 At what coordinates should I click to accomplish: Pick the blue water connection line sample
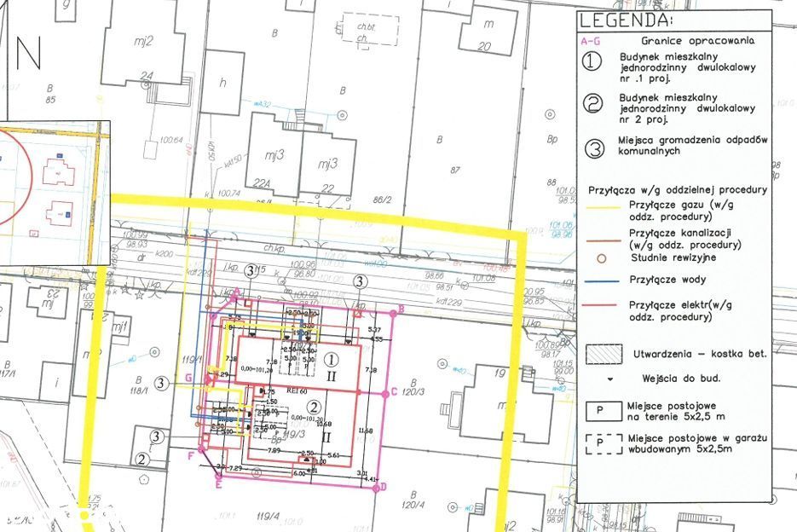[x=603, y=280]
